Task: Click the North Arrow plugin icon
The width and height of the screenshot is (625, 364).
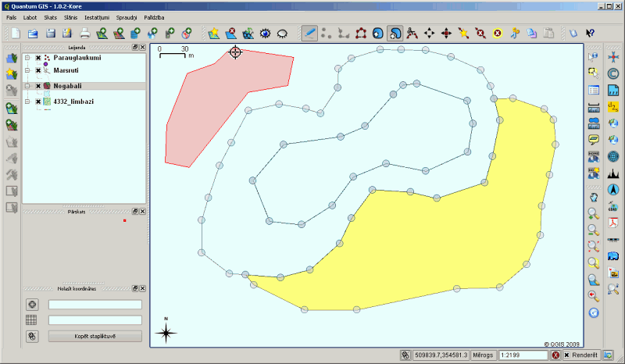Action: [613, 189]
